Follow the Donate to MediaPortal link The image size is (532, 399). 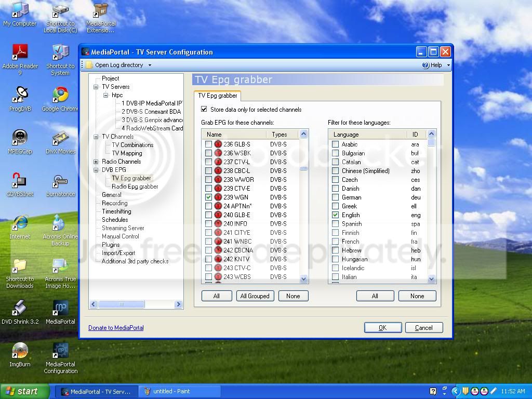(116, 328)
